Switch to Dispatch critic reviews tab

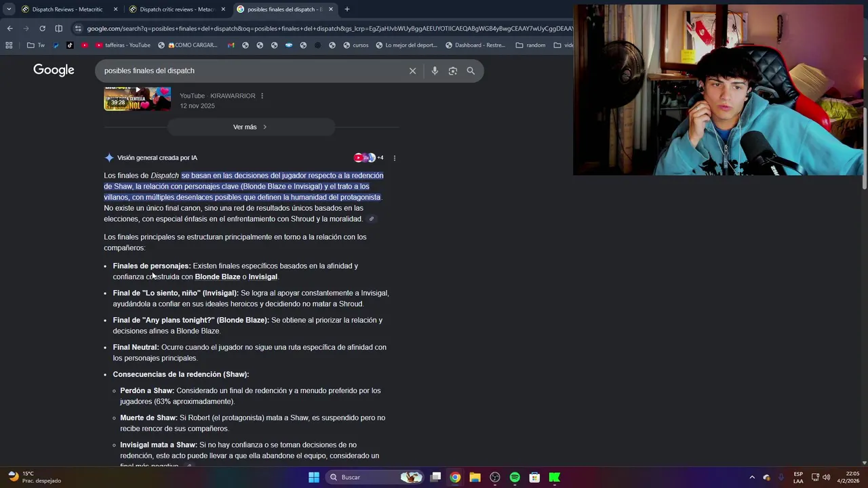[x=176, y=9]
